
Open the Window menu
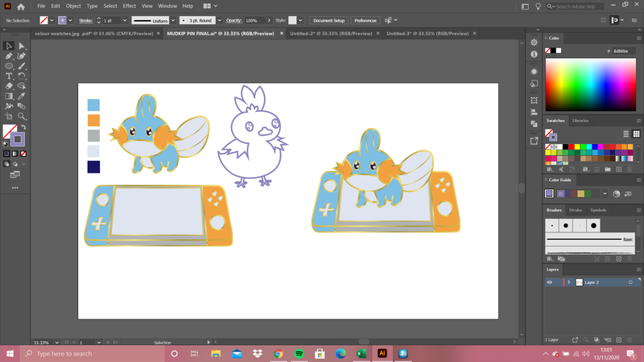pos(167,6)
